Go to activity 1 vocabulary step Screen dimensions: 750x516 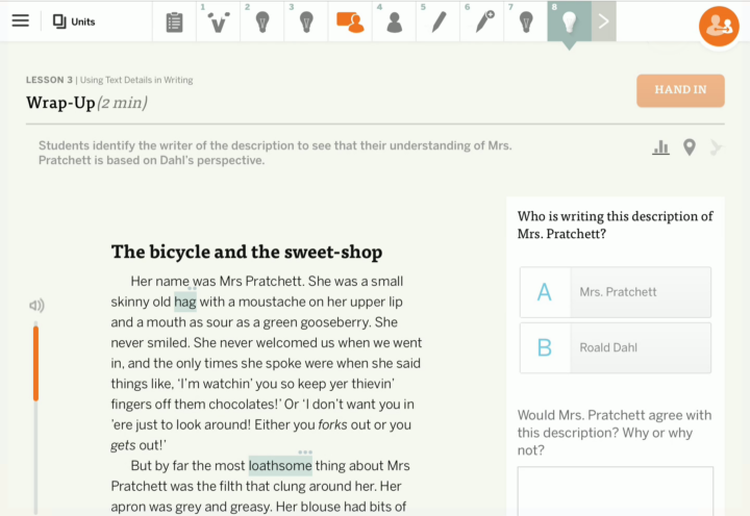point(218,22)
